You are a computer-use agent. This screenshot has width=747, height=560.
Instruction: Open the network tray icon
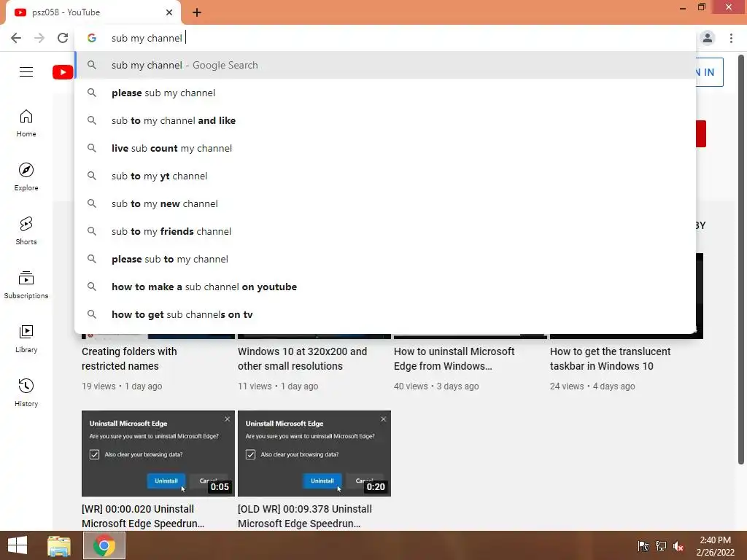tap(661, 546)
